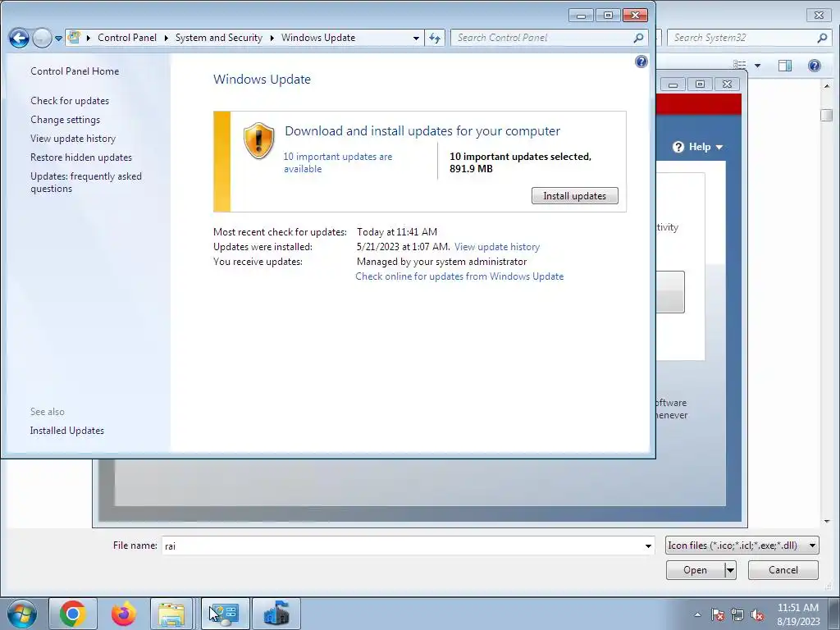Minimize the blue background window
Screen dimensions: 840x630
673,84
